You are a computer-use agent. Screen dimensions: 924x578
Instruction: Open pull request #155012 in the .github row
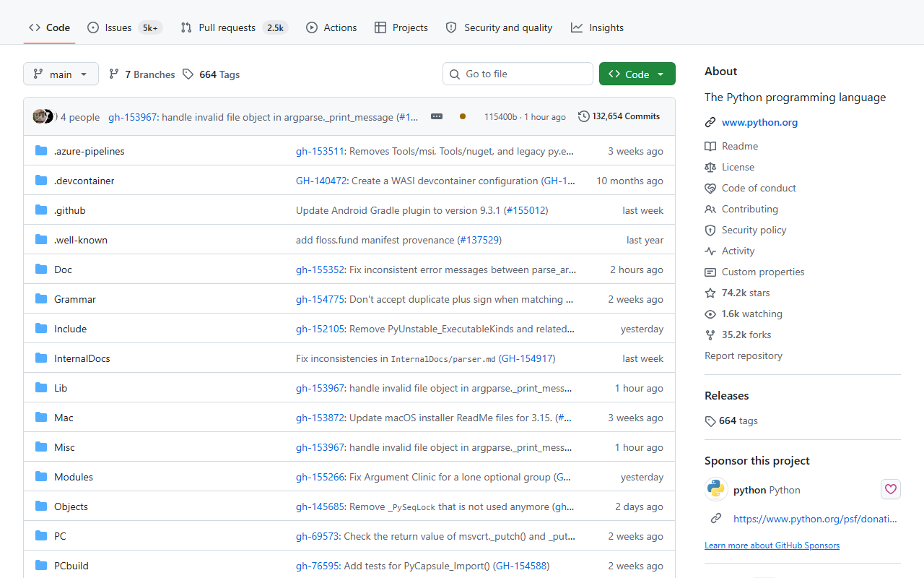point(526,210)
